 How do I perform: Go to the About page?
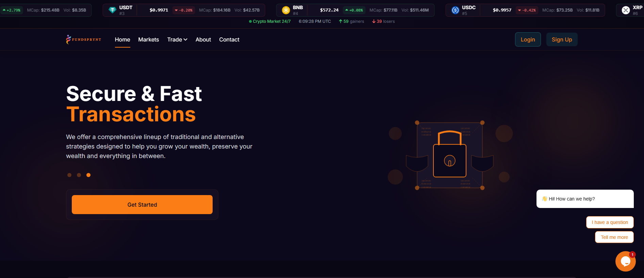(203, 39)
